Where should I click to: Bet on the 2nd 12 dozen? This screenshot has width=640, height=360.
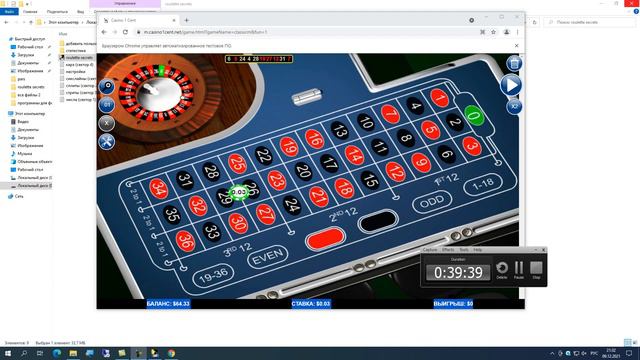click(343, 215)
